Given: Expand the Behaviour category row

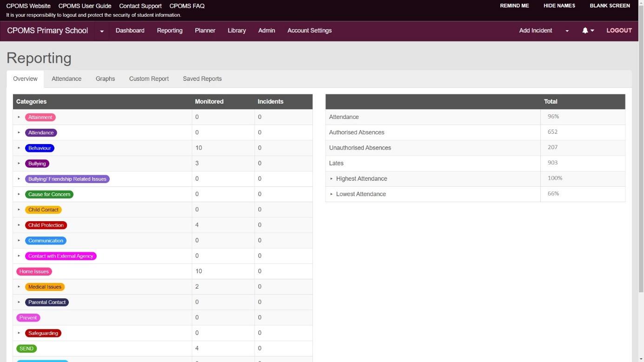Looking at the screenshot, I should click(19, 148).
